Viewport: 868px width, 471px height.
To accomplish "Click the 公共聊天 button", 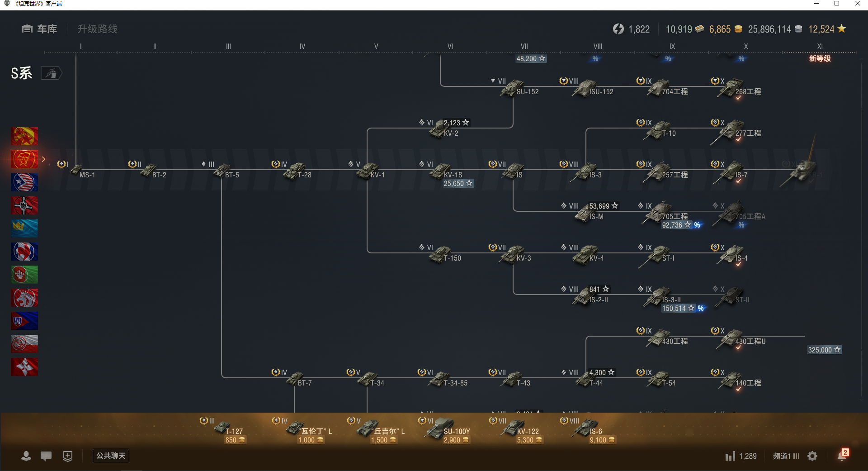I will click(x=111, y=456).
